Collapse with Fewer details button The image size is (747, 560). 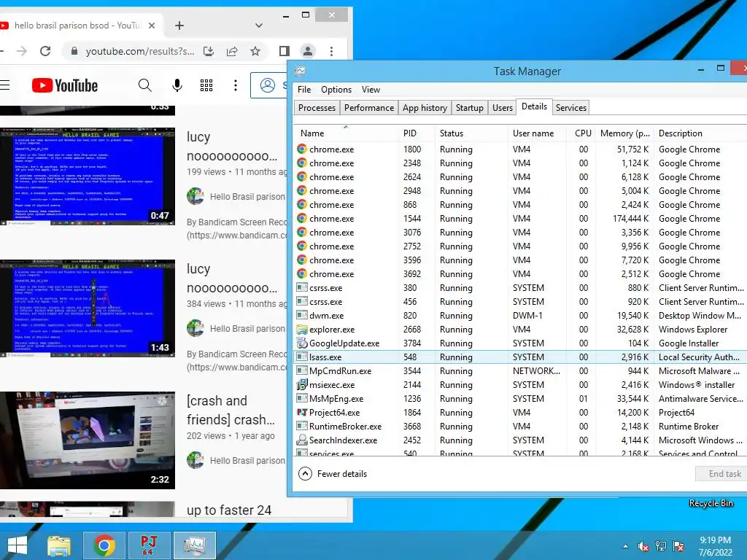pos(333,474)
